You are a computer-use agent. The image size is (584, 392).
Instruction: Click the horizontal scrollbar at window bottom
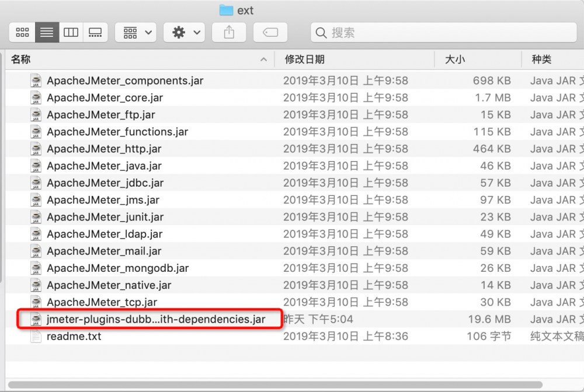(x=275, y=384)
